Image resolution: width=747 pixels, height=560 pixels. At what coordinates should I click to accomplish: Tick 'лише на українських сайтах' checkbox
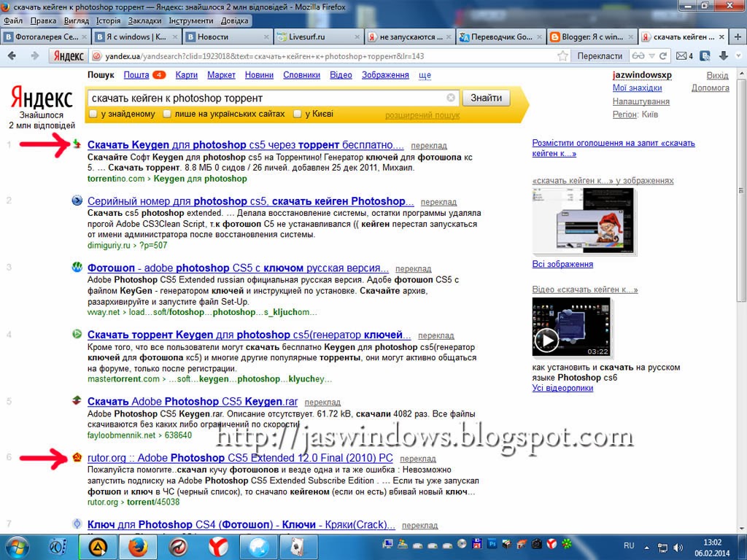(167, 114)
